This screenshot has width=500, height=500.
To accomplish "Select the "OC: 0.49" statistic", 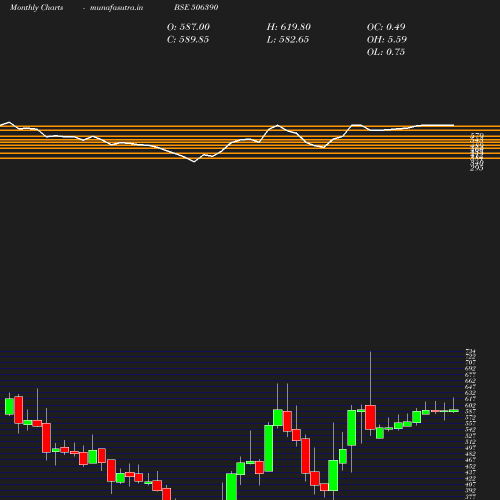I will (x=386, y=27).
